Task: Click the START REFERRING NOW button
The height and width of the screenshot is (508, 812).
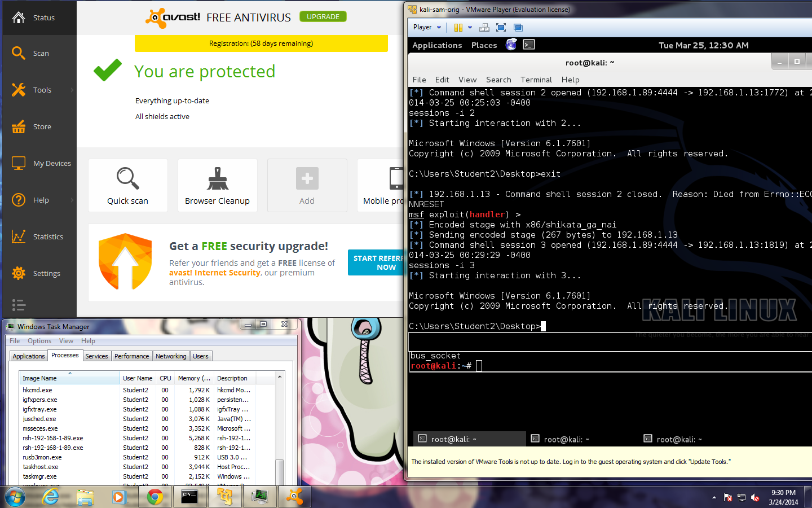Action: point(377,262)
